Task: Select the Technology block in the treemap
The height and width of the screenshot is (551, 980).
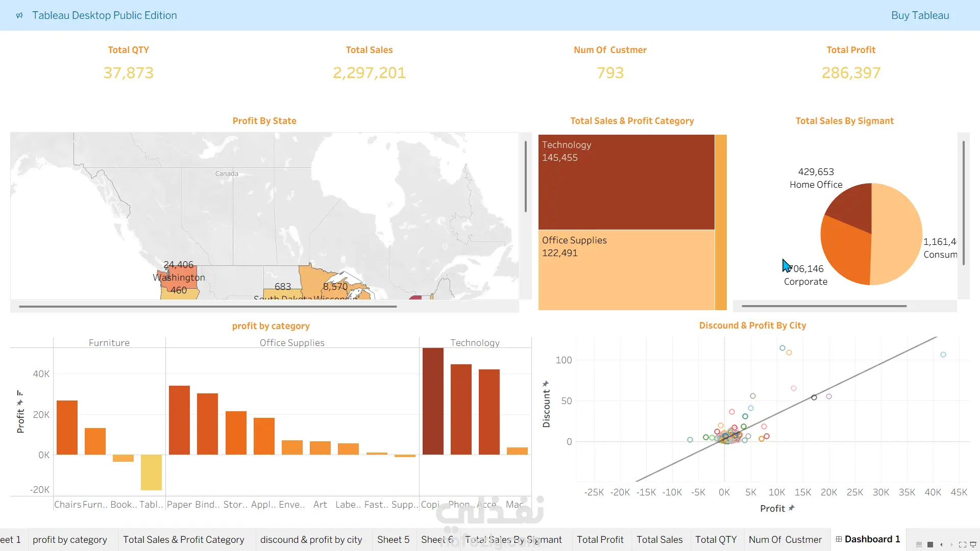Action: (626, 182)
